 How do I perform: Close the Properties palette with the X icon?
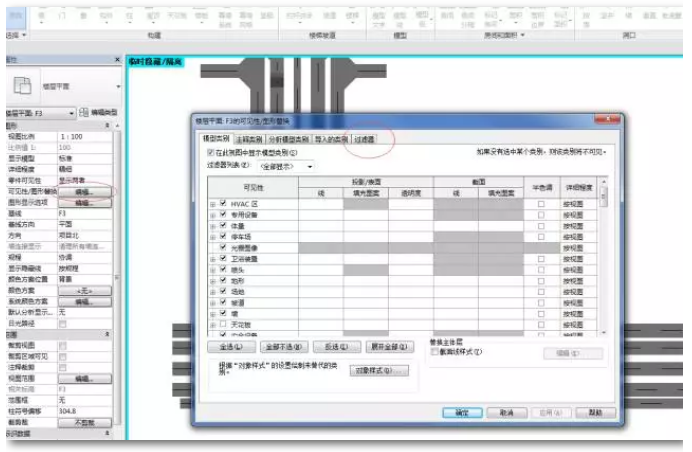(x=117, y=60)
